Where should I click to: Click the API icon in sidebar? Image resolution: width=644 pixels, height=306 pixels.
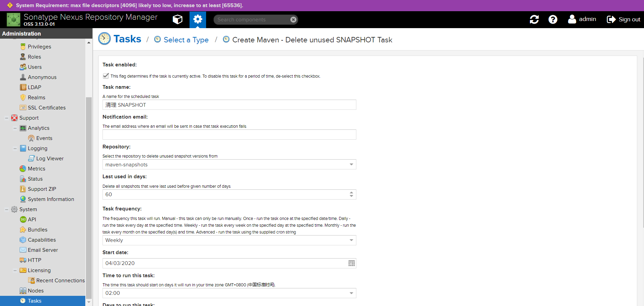(23, 220)
